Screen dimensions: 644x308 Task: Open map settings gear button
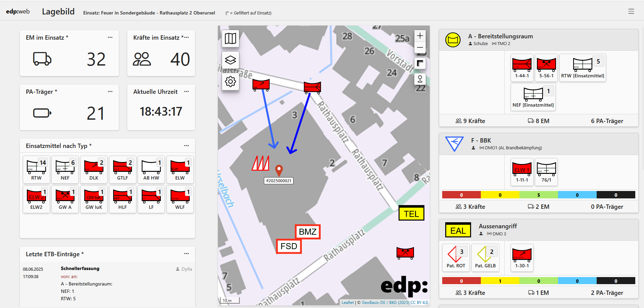point(230,82)
